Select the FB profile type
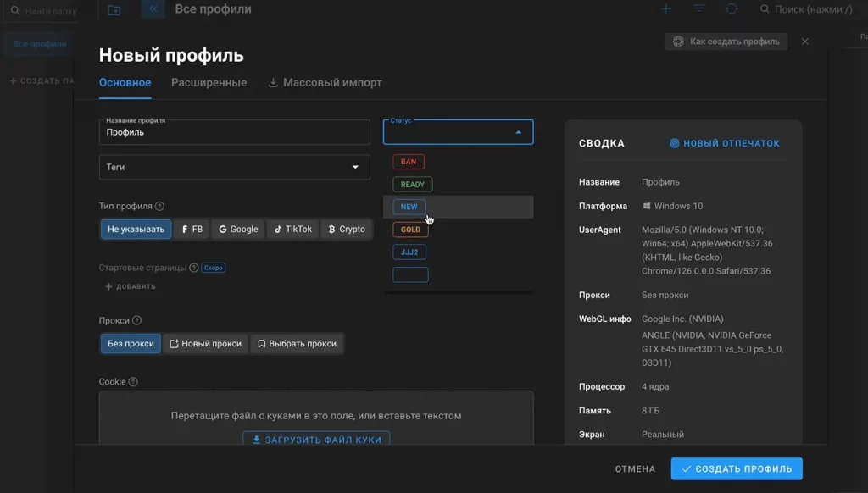 (x=191, y=229)
